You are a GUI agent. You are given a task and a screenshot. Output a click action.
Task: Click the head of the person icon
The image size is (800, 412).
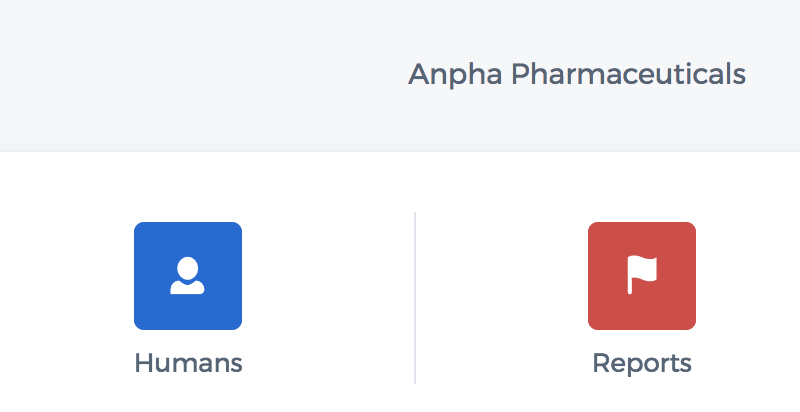(x=187, y=268)
